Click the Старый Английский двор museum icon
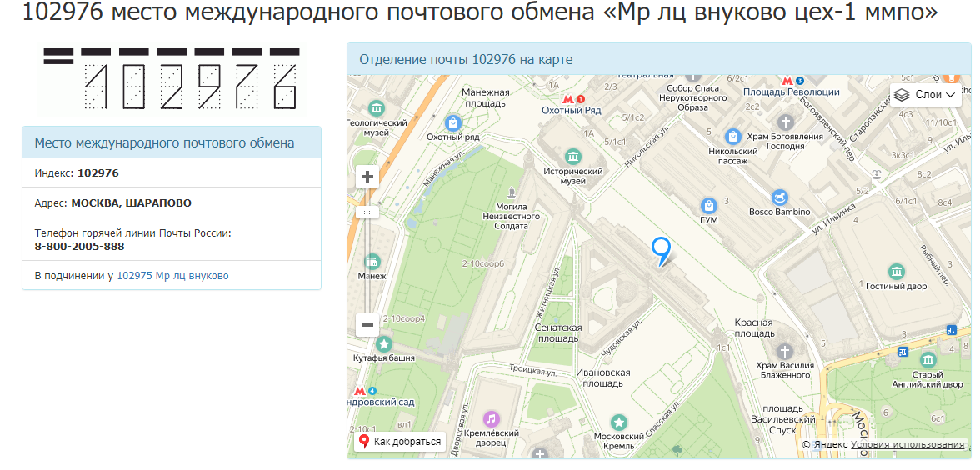The height and width of the screenshot is (470, 980). pyautogui.click(x=928, y=359)
